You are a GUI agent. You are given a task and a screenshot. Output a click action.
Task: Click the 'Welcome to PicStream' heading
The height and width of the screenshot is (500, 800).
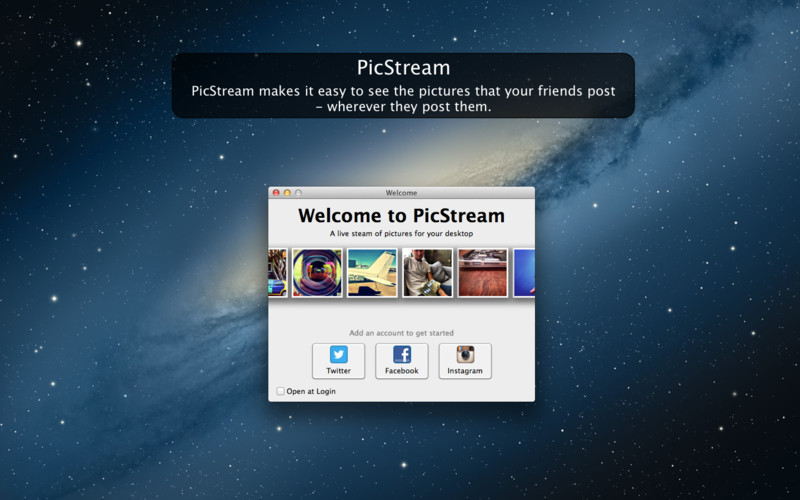point(402,216)
